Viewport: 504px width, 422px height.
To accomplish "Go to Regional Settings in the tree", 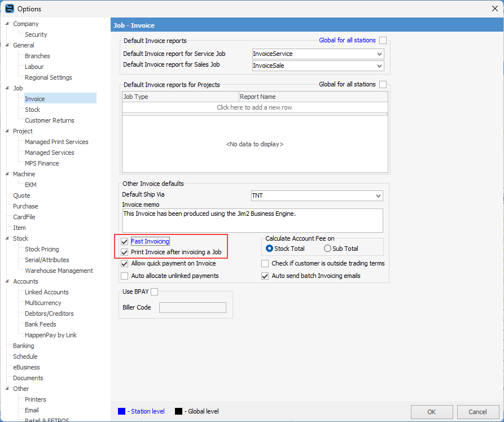I will coord(48,77).
